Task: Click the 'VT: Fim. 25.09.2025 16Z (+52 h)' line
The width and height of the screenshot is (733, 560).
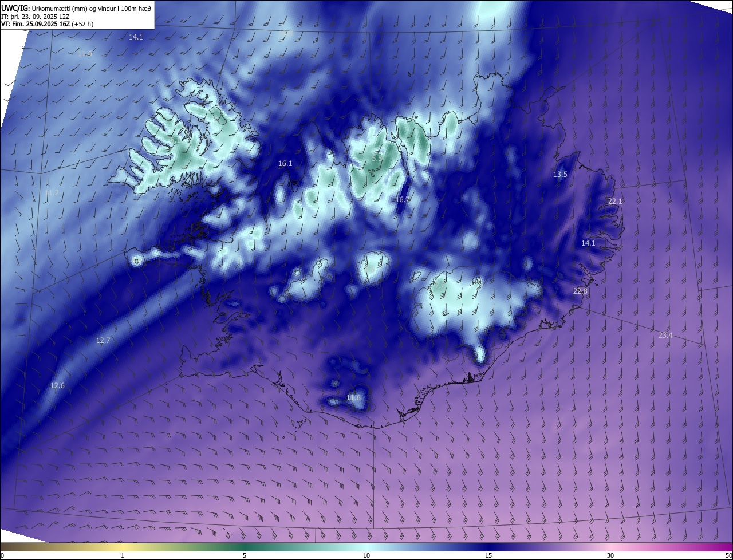Action: click(x=46, y=24)
